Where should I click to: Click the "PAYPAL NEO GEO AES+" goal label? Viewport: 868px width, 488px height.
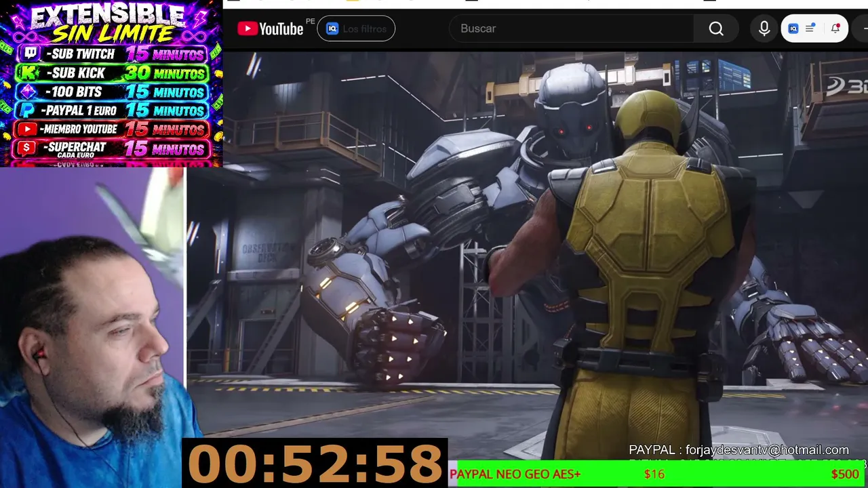point(515,474)
